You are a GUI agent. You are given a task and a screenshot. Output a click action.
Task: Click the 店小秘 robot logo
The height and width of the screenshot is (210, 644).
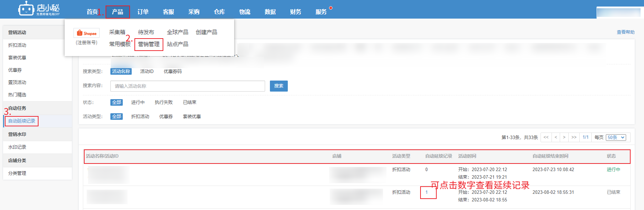[x=39, y=9]
